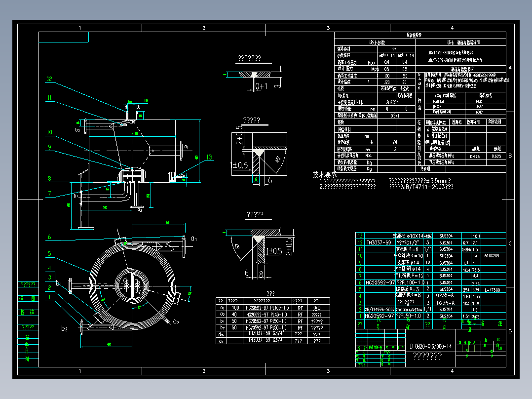Image resolution: width=532 pixels, height=399 pixels.
Task: Select item number 6 in the parts list
Action: point(360,282)
